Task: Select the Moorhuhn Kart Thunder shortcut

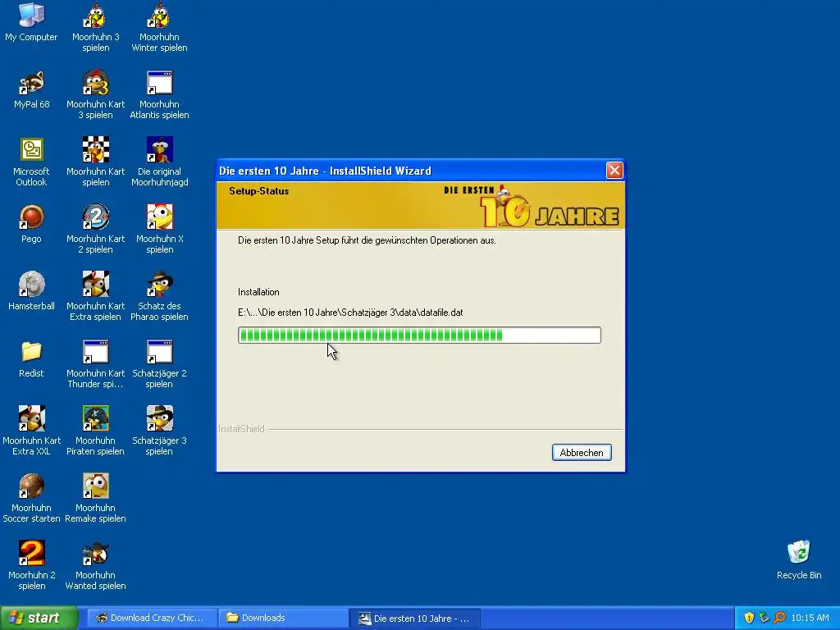Action: tap(95, 363)
